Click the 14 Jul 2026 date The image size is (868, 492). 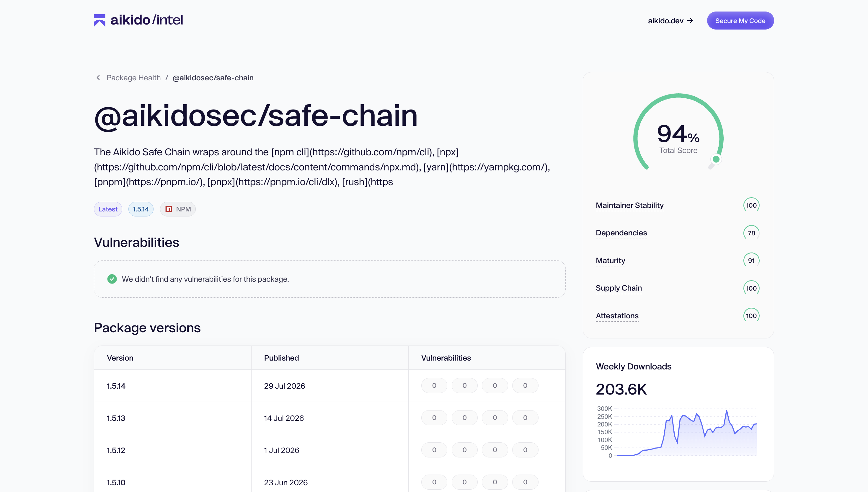tap(284, 418)
